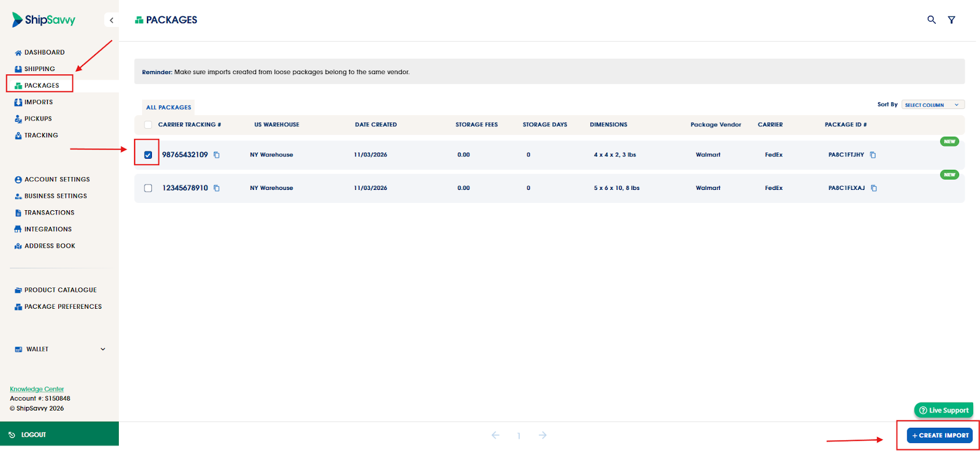This screenshot has width=980, height=451.
Task: Click the Shipping box icon
Action: (x=18, y=69)
